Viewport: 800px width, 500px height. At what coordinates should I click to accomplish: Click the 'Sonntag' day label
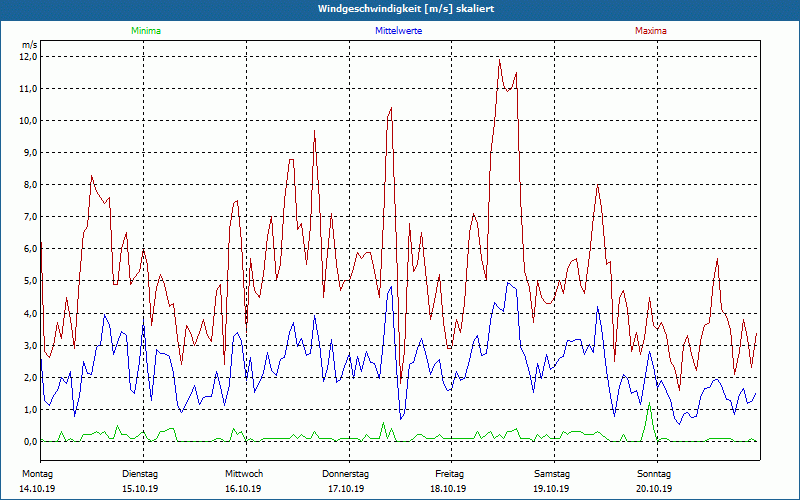(x=654, y=474)
